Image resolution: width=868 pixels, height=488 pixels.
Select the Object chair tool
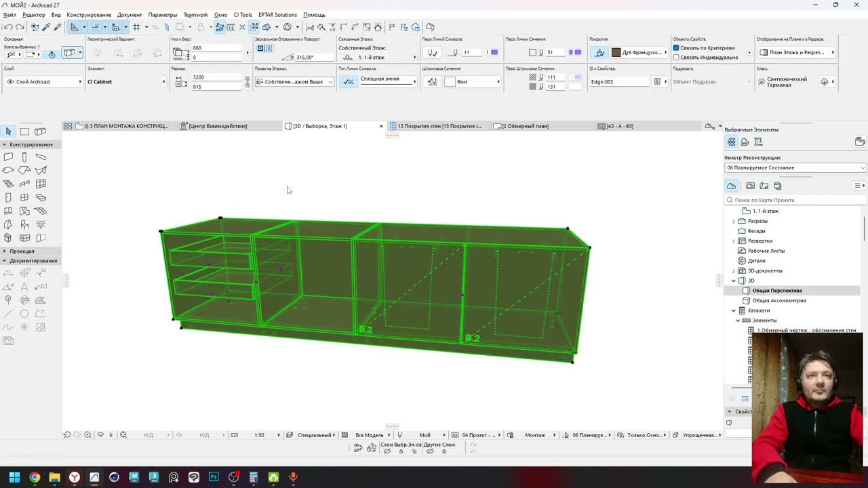[x=24, y=224]
